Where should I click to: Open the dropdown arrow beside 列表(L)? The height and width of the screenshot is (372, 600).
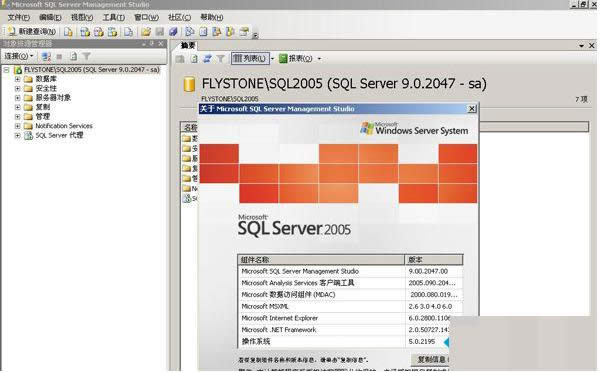(272, 59)
